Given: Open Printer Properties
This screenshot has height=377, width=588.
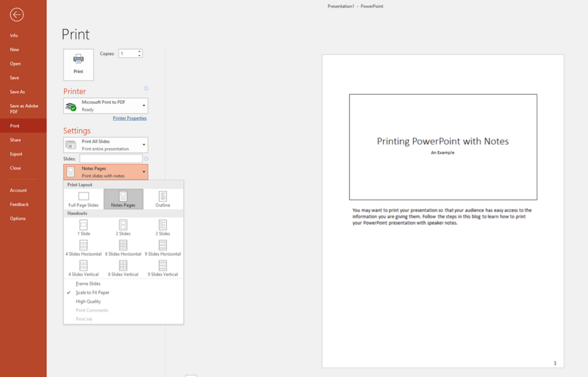Looking at the screenshot, I should click(130, 118).
